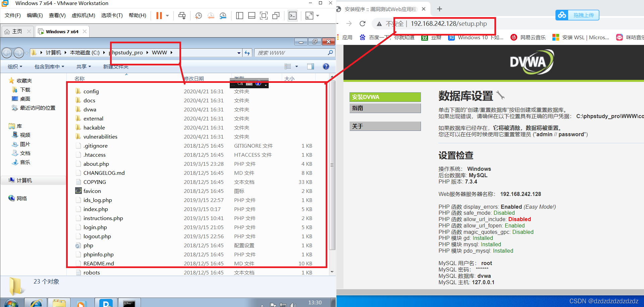
Task: Open the 关于 sidebar link
Action: point(385,126)
